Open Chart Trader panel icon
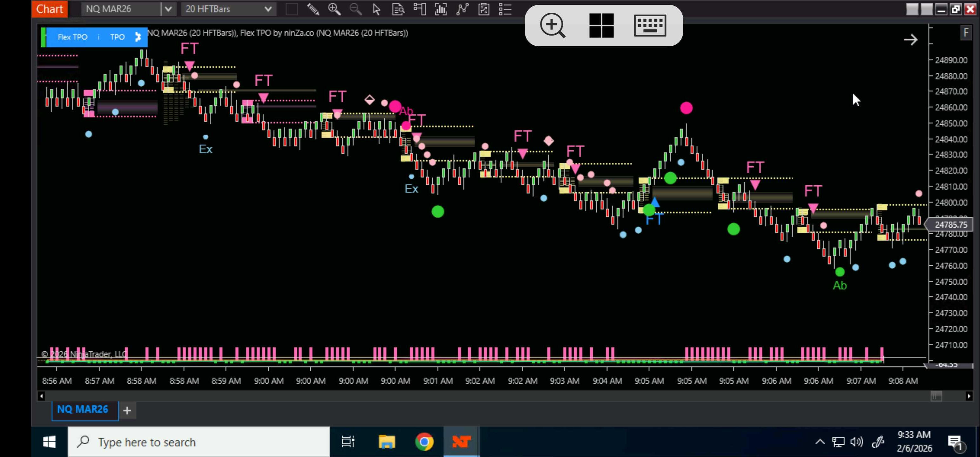 click(x=420, y=9)
